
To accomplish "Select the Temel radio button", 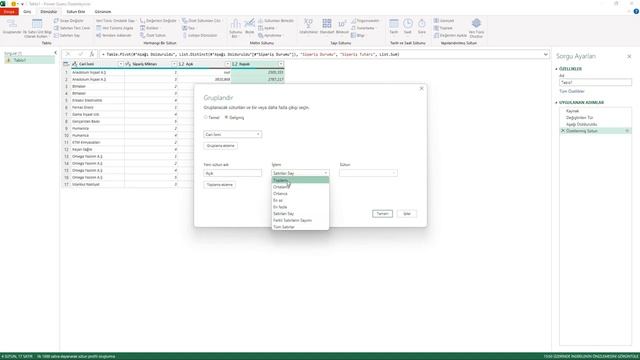I will (x=206, y=117).
